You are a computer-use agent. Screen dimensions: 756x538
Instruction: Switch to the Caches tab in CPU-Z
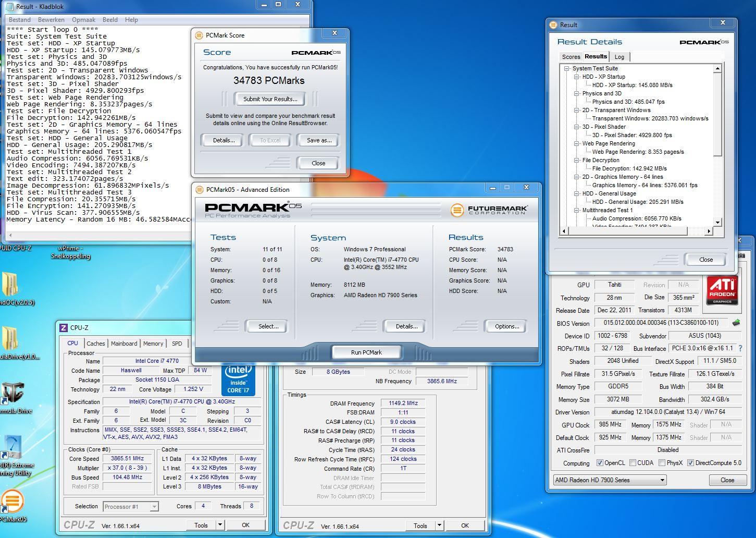point(95,344)
